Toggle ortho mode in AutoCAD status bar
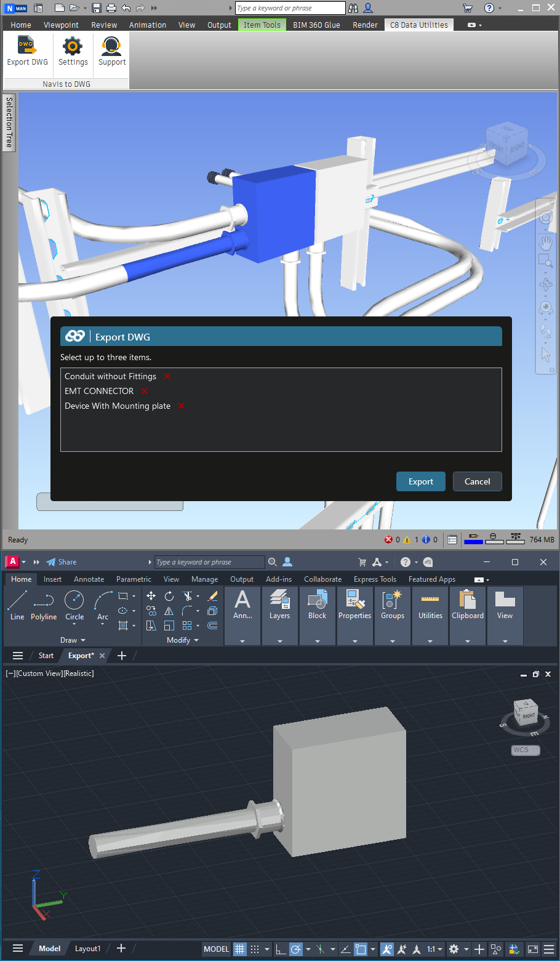The height and width of the screenshot is (961, 560). click(x=281, y=949)
